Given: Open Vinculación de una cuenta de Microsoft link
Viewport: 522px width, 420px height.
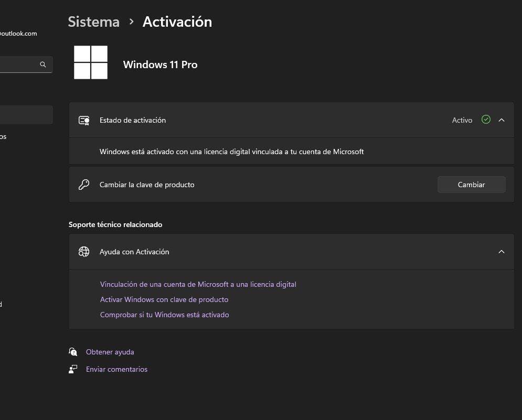Looking at the screenshot, I should click(198, 284).
